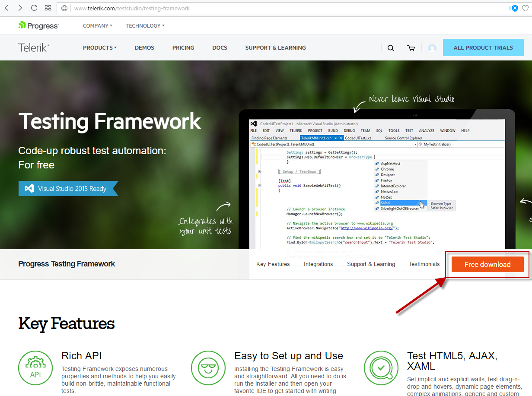The width and height of the screenshot is (532, 396).
Task: Open the shopping cart icon
Action: tap(411, 48)
